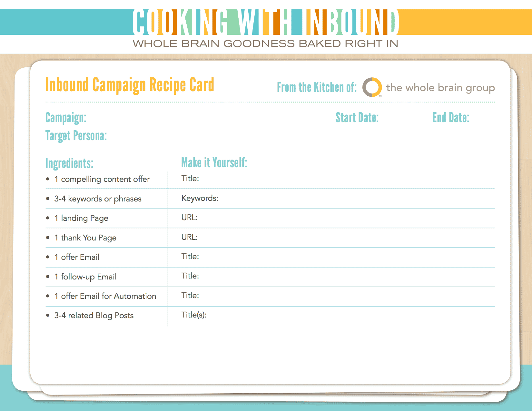
Task: Select '1 follow-up Email' ingredient
Action: 85,277
